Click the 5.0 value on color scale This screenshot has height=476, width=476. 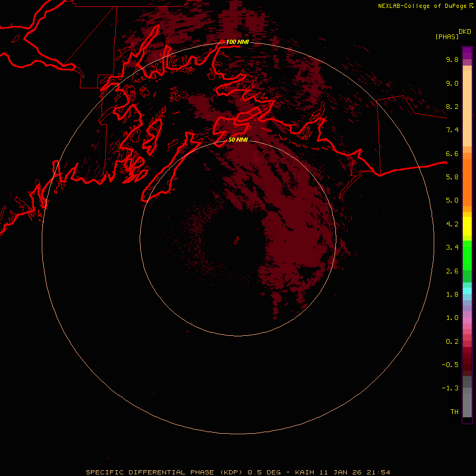pyautogui.click(x=452, y=200)
